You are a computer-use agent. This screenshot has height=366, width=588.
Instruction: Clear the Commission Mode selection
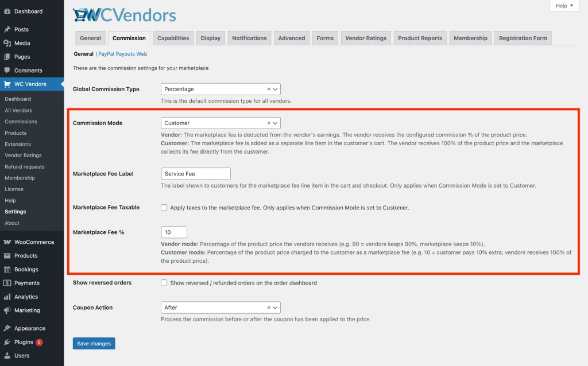(269, 123)
